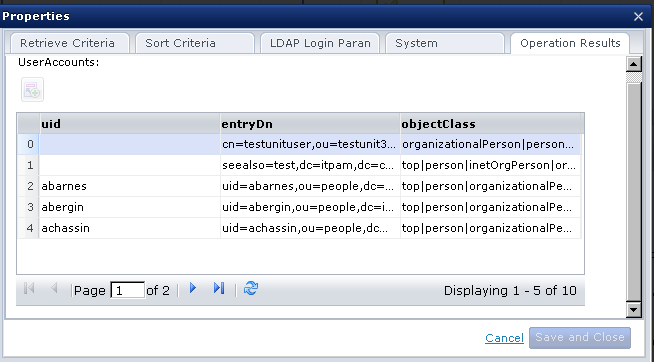Click the uid=achassin entryDn cell
The width and height of the screenshot is (654, 362).
(x=310, y=228)
